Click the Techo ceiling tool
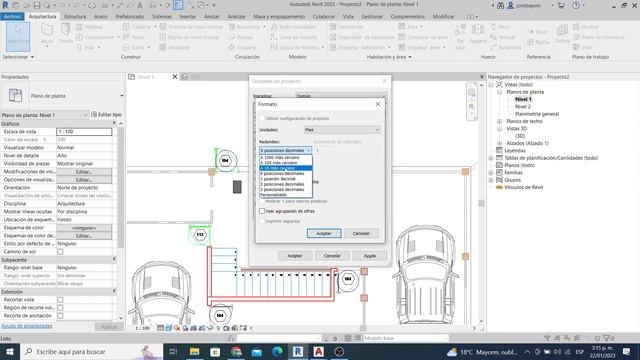Image resolution: width=640 pixels, height=360 pixels. coord(134,37)
